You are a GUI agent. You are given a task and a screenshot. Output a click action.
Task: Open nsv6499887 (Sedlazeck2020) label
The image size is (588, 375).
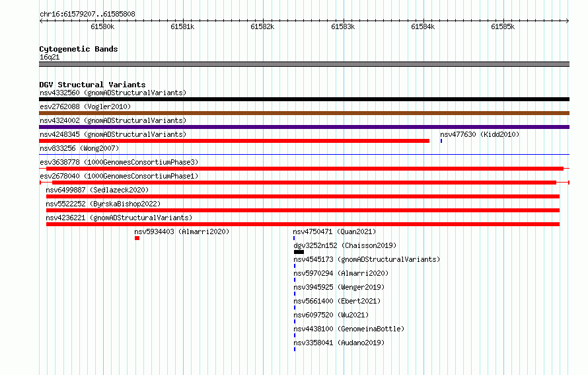point(97,190)
